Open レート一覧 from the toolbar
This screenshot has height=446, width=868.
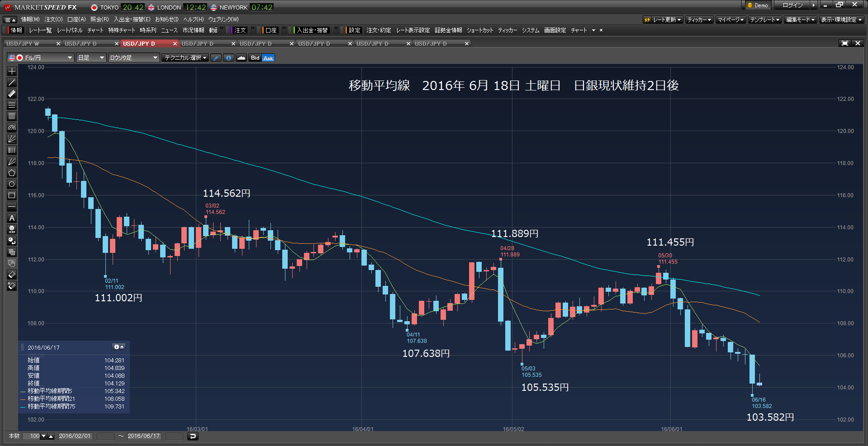point(40,30)
